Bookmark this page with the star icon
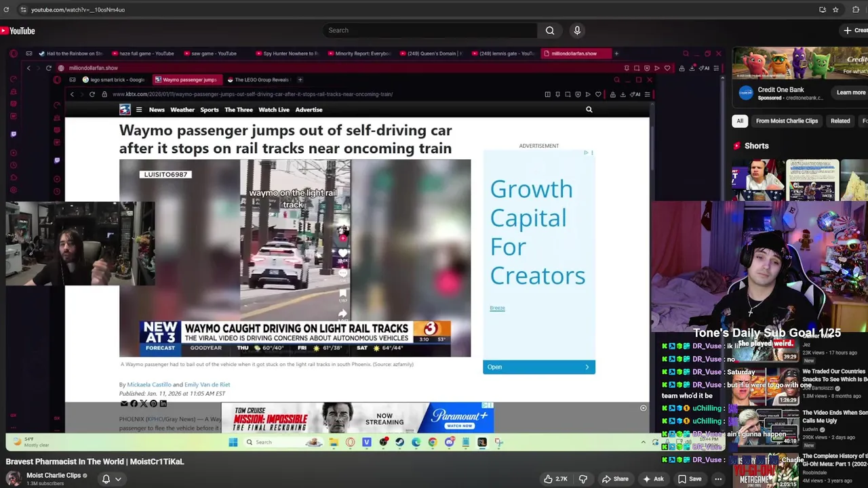 click(x=835, y=9)
